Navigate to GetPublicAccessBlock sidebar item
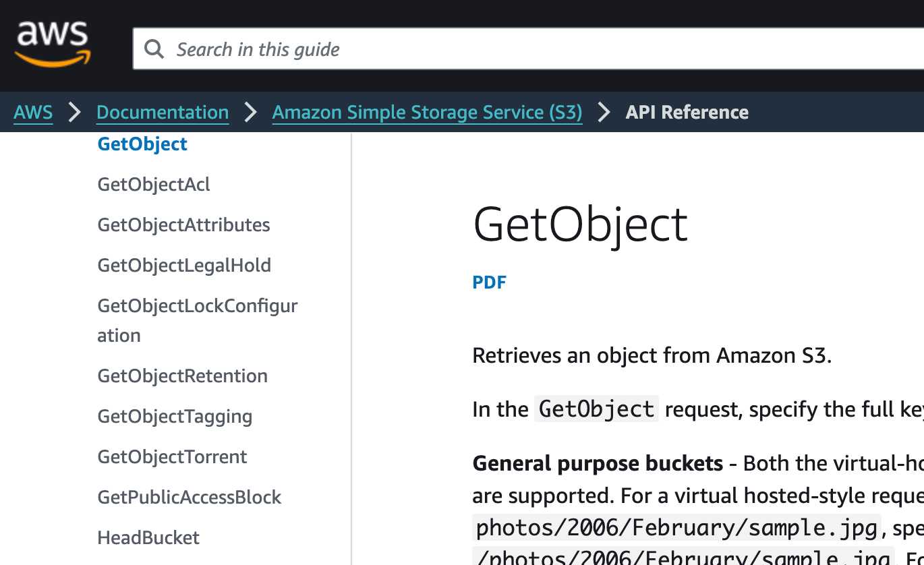 pyautogui.click(x=189, y=497)
